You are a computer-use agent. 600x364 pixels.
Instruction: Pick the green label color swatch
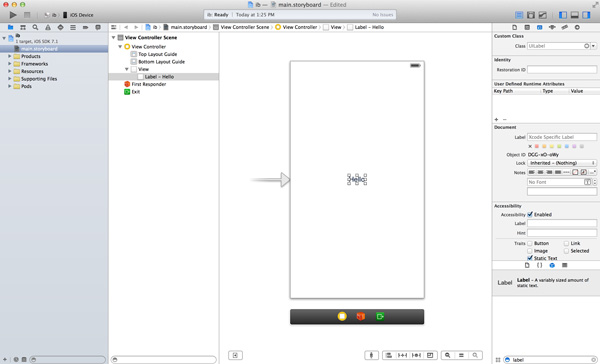click(559, 146)
